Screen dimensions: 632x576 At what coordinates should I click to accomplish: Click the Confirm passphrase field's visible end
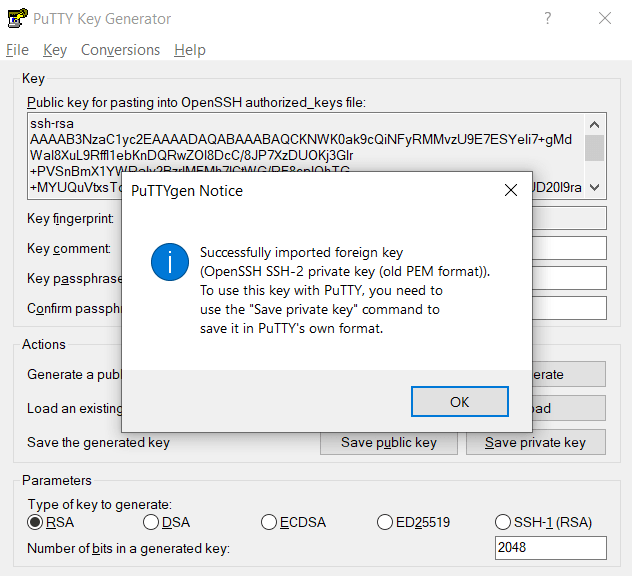[569, 308]
